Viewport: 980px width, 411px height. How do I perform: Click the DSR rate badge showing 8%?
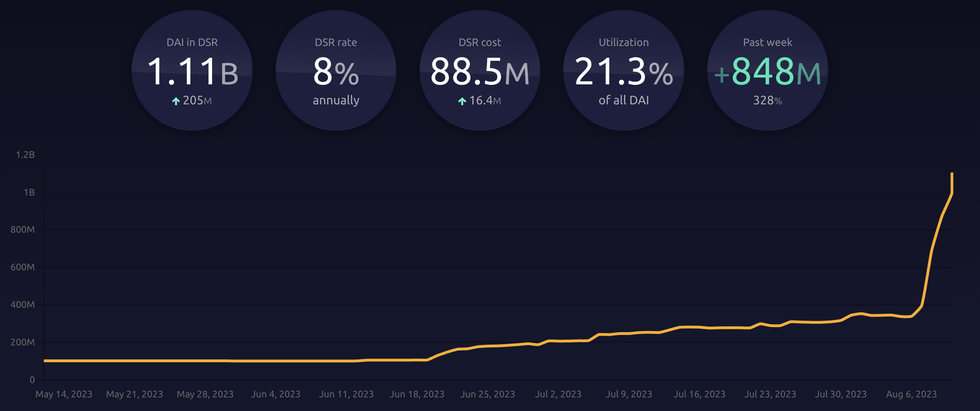[336, 71]
